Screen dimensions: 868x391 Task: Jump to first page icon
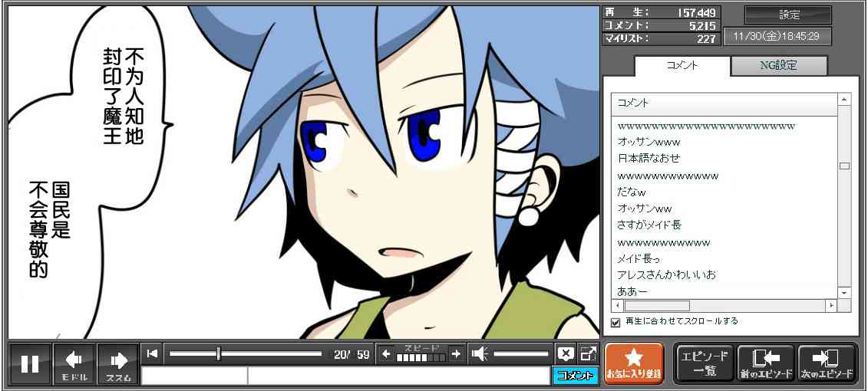point(153,353)
